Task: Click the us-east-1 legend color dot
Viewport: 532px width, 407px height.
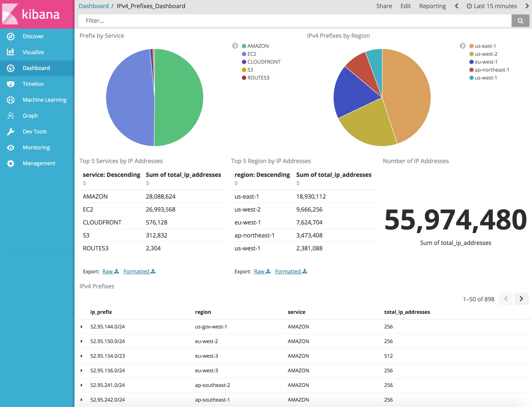Action: click(471, 46)
